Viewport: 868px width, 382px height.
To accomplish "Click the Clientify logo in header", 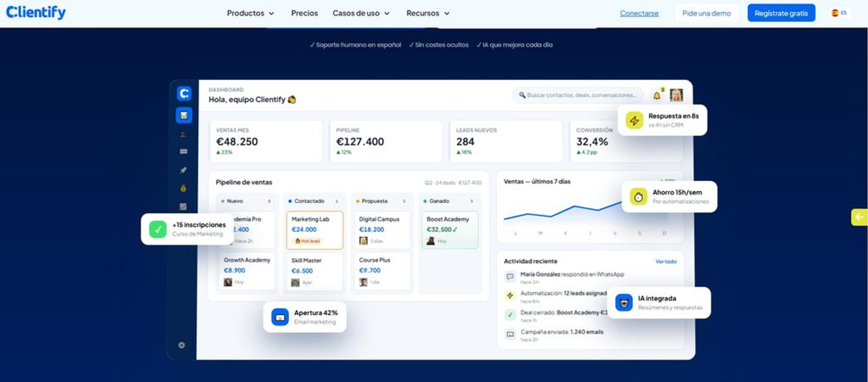I will click(36, 12).
